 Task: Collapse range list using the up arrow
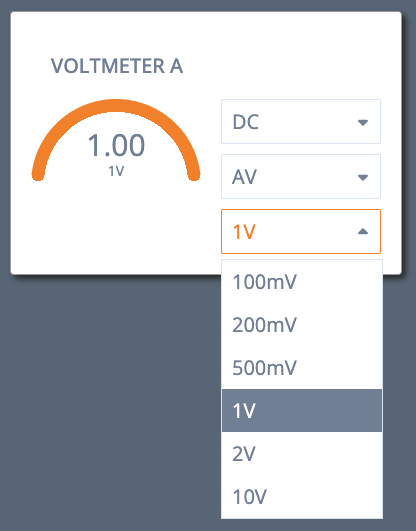pos(363,231)
